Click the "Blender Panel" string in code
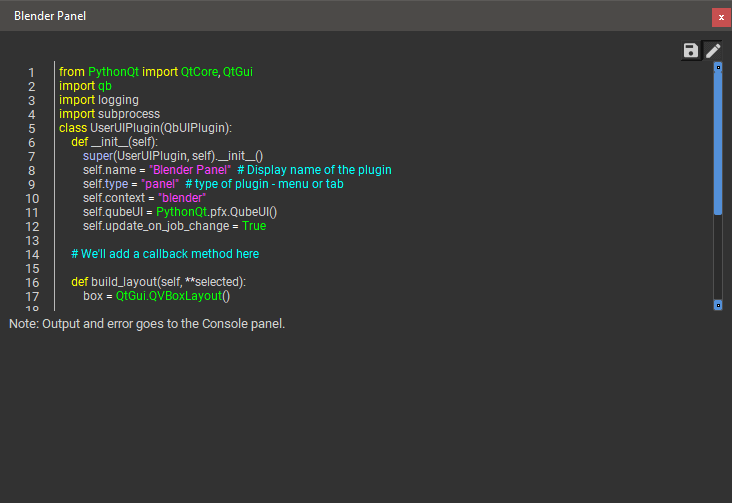This screenshot has width=732, height=503. tap(189, 170)
